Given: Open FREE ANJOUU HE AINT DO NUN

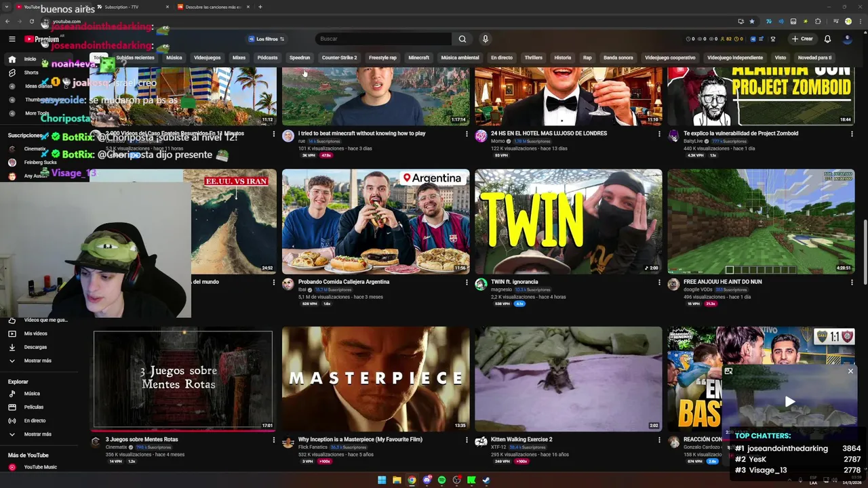Looking at the screenshot, I should pos(722,282).
